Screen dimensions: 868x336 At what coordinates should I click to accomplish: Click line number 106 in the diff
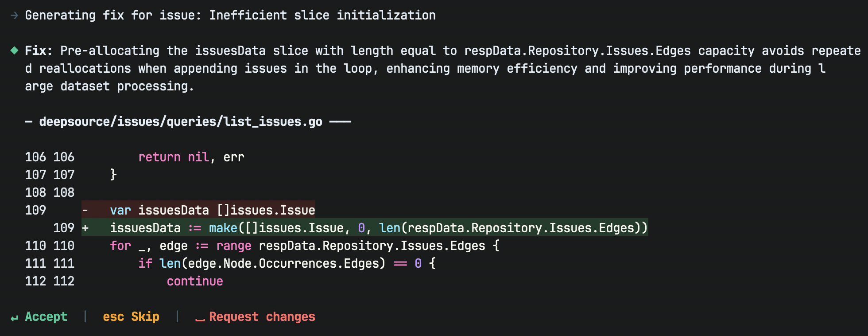(x=35, y=157)
